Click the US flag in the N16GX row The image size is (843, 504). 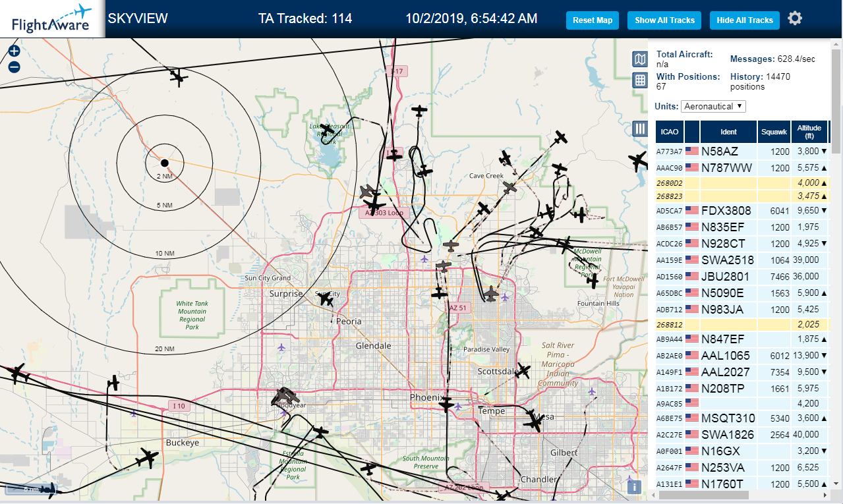coord(692,451)
